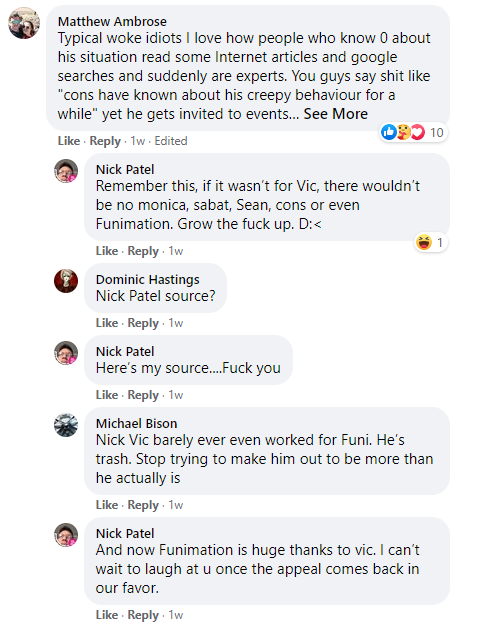484x625 pixels.
Task: View reactions with count 10 on Matthew's comment
Action: click(413, 132)
